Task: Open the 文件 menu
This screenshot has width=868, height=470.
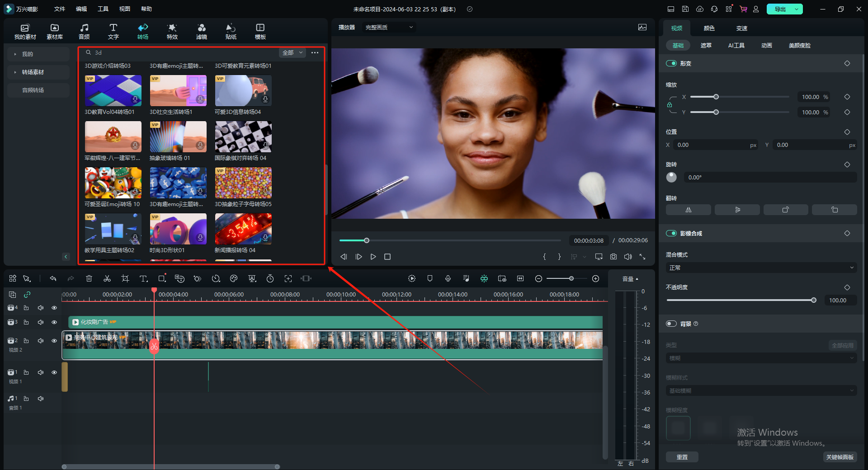Action: coord(60,9)
